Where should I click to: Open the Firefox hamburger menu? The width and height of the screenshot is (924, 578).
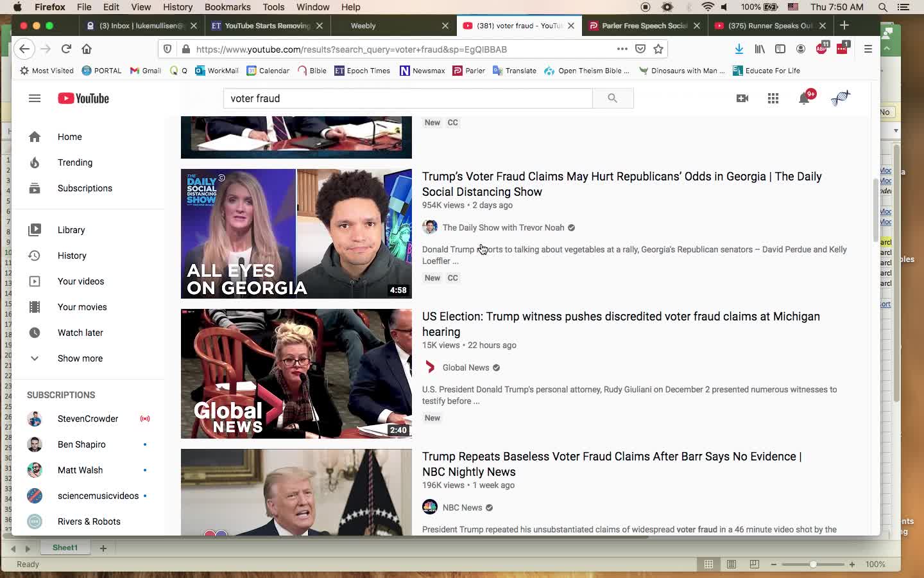click(x=868, y=49)
